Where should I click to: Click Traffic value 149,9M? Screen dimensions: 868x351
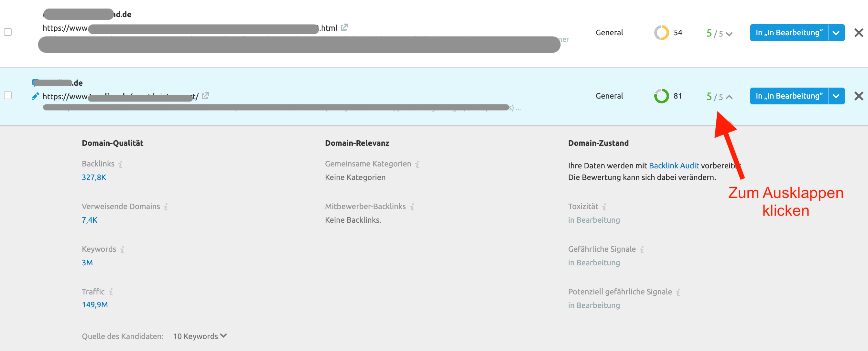pyautogui.click(x=95, y=304)
